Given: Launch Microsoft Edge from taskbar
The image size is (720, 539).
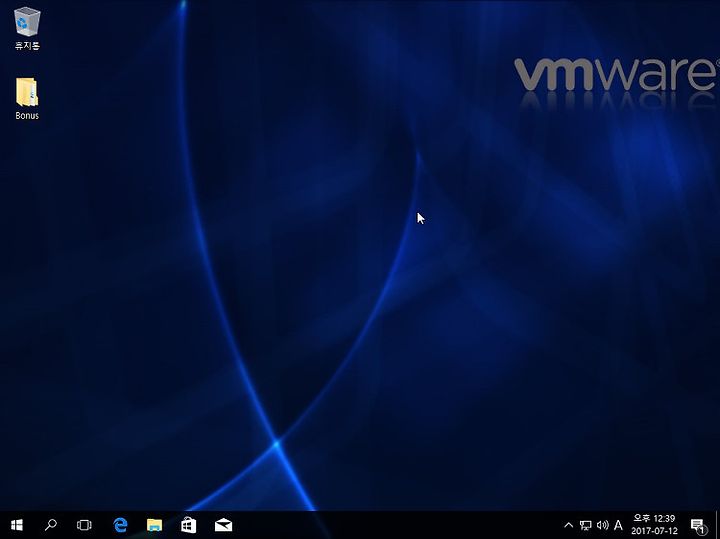Looking at the screenshot, I should [x=120, y=525].
